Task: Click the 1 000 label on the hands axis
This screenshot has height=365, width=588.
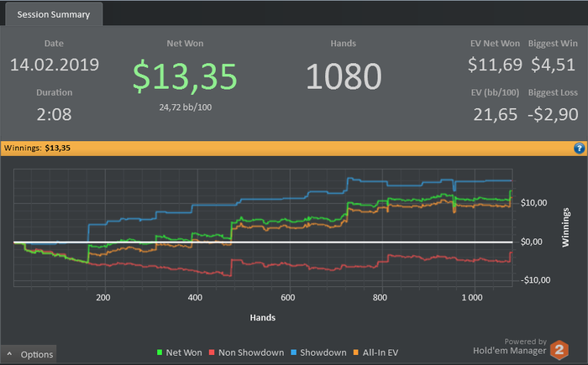Action: coord(472,298)
